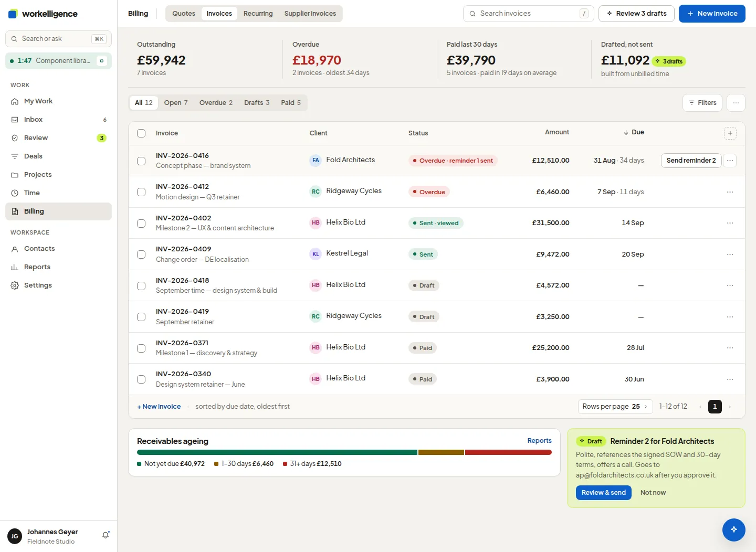The width and height of the screenshot is (756, 552).
Task: Click the New invoice blue button
Action: click(712, 14)
